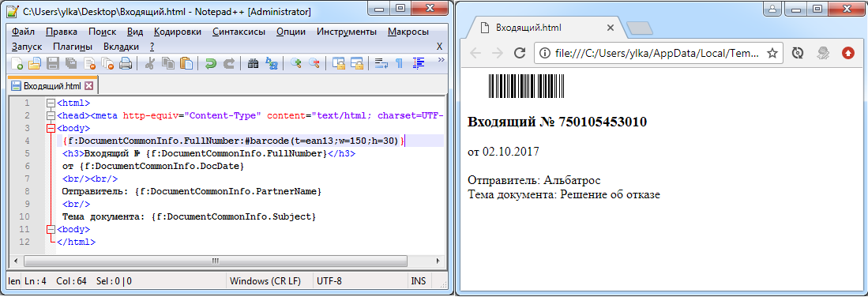The image size is (868, 297).
Task: Reload the page in the browser
Action: pyautogui.click(x=519, y=53)
